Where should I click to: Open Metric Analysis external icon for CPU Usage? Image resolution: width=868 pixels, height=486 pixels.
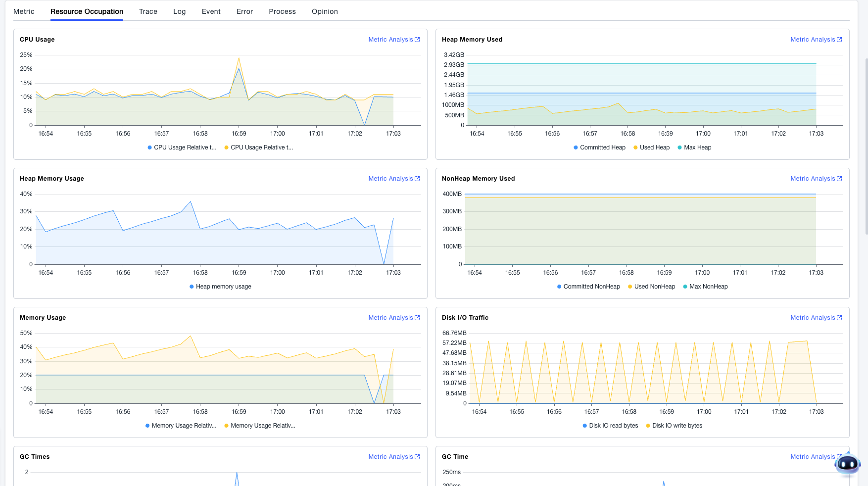[417, 40]
